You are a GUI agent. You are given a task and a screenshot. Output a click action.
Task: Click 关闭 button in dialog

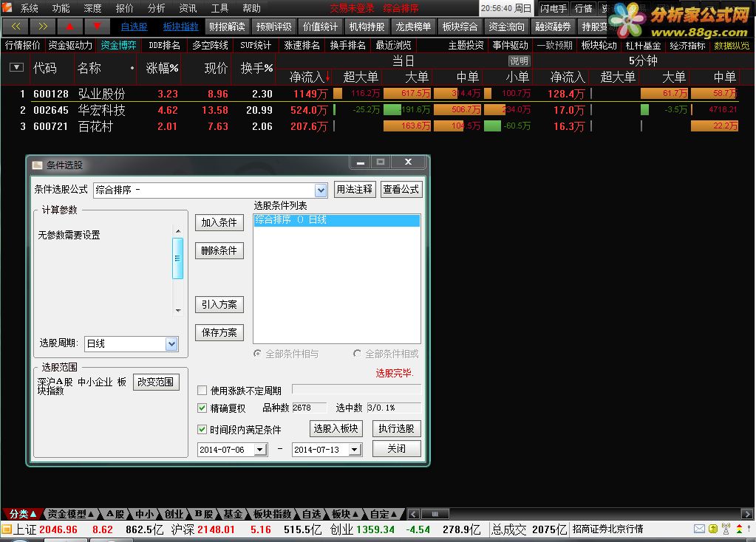click(396, 448)
